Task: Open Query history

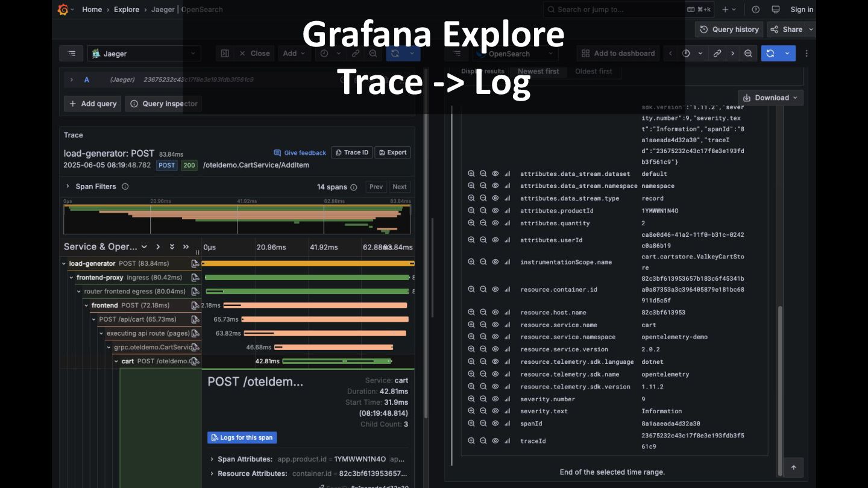Action: (729, 29)
